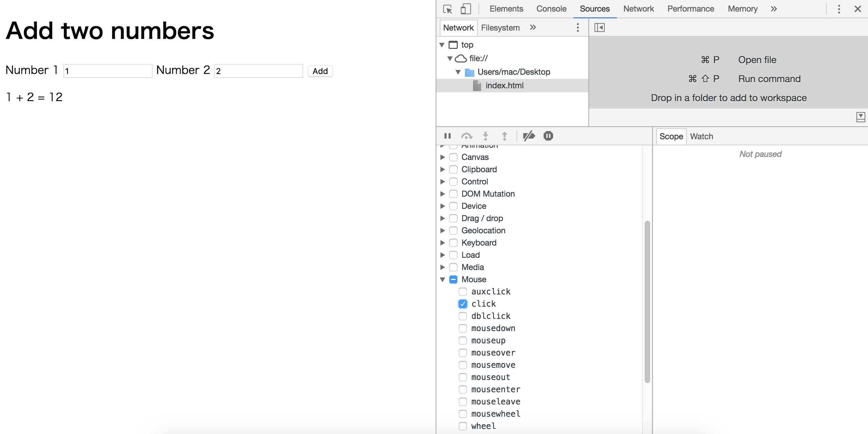Click the inspect element picker icon

448,9
